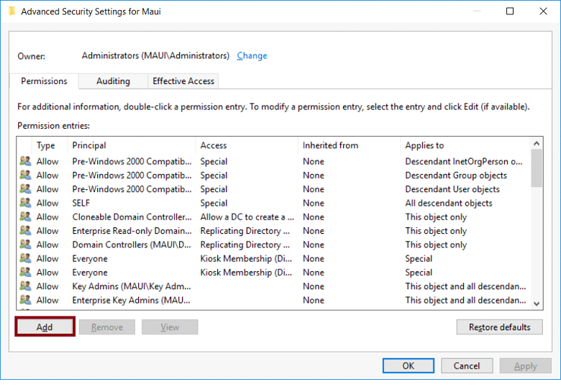
Task: Click the scrollbar down arrow in permission list
Action: point(537,304)
